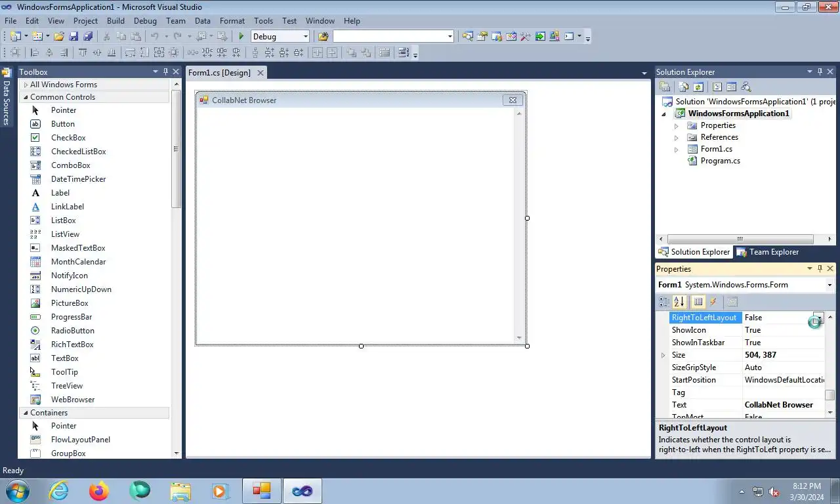Click the Solution Explorer horizontal scrollbar

click(740, 239)
